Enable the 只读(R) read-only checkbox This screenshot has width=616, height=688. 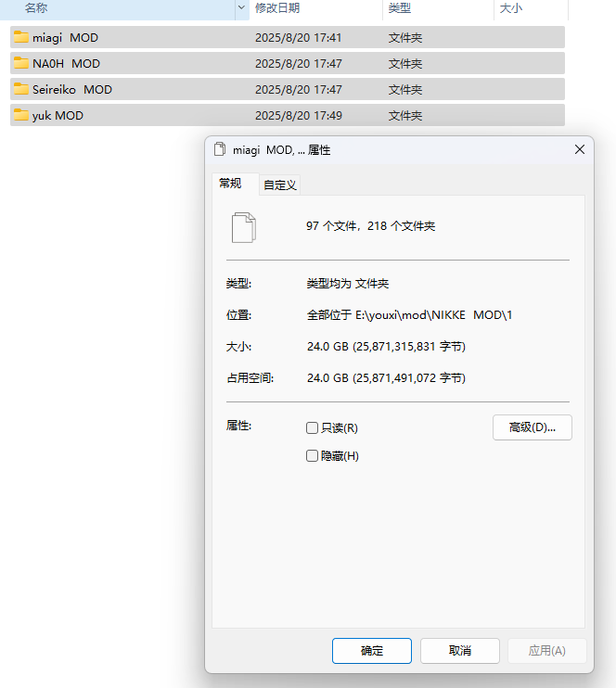click(313, 428)
